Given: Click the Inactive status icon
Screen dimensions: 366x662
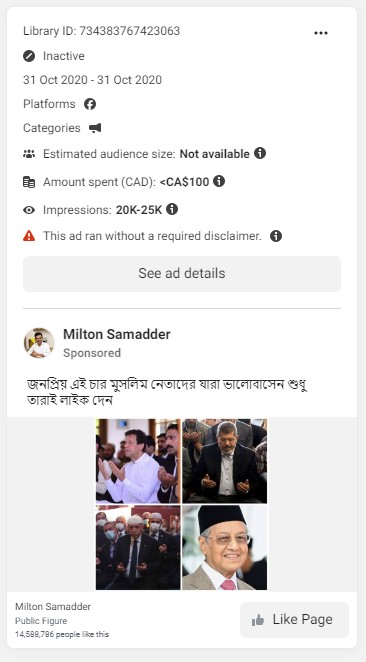Looking at the screenshot, I should pos(29,56).
